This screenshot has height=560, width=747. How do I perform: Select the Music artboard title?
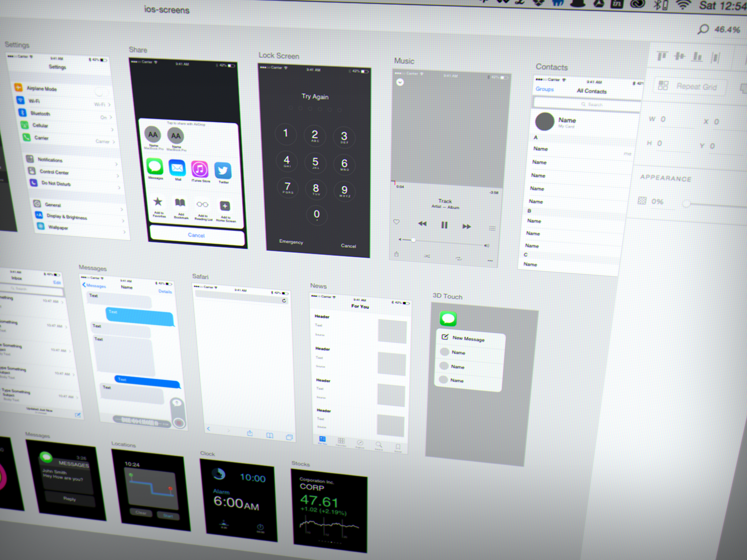coord(404,61)
